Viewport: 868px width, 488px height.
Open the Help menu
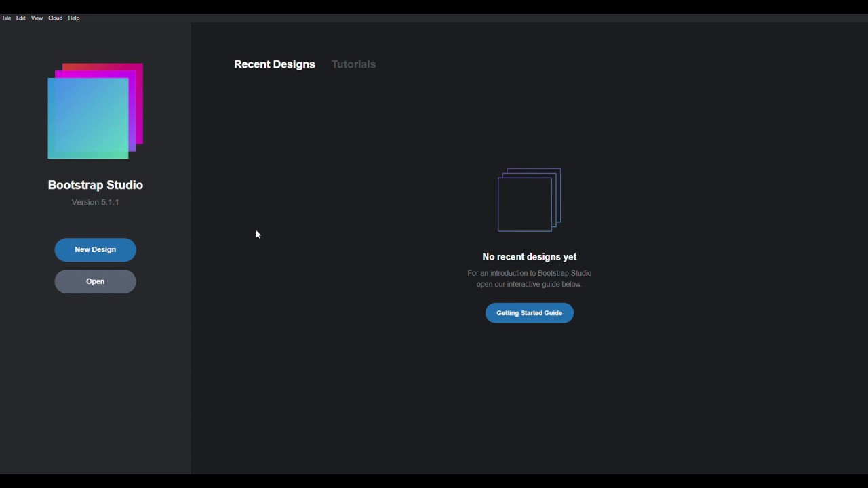click(x=74, y=18)
